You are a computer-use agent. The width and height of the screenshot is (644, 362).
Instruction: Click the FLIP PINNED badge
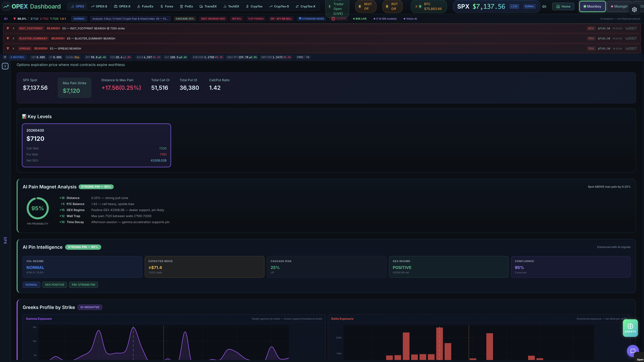tap(256, 19)
